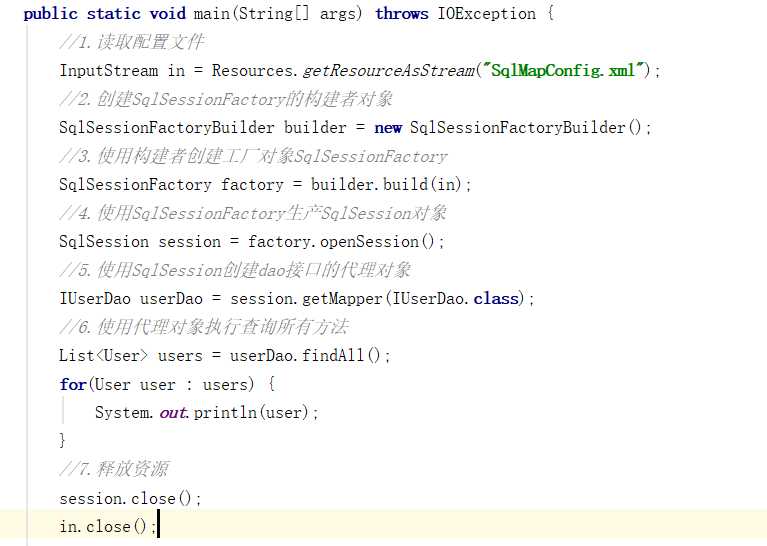Click the 'new' keyword

pos(388,128)
